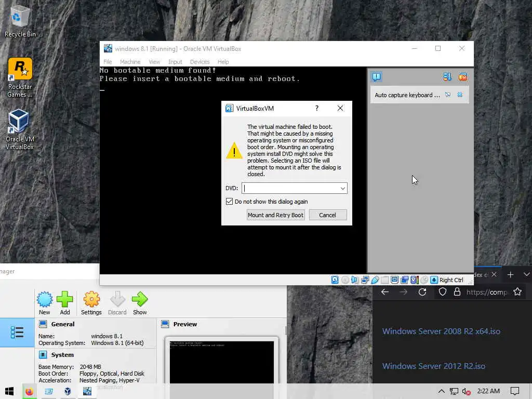Open Windows Server 2012 R2.iso link
The width and height of the screenshot is (532, 399).
434,366
